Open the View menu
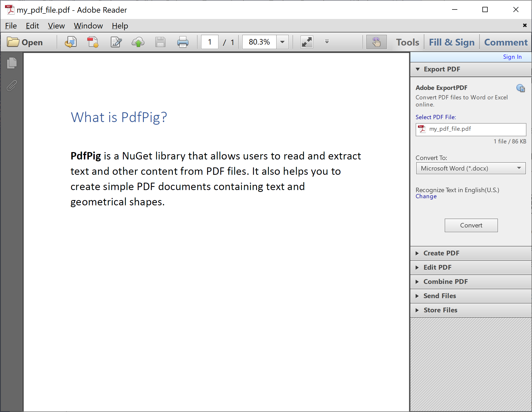532x412 pixels. click(56, 26)
